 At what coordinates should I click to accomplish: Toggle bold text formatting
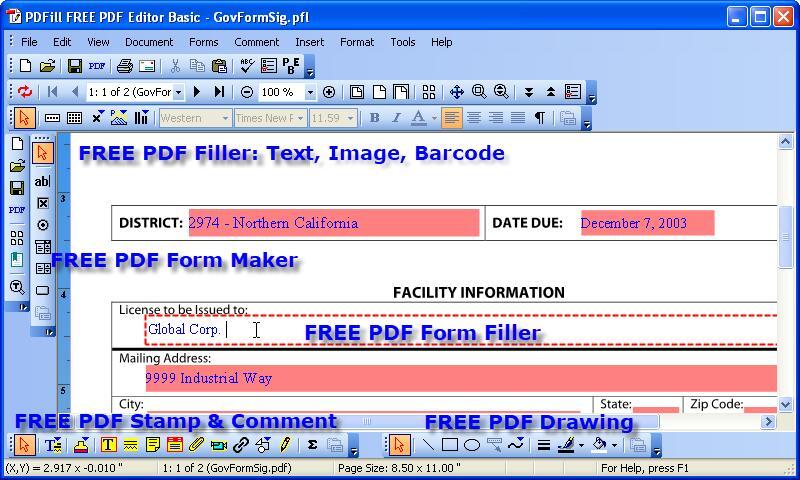click(x=374, y=118)
